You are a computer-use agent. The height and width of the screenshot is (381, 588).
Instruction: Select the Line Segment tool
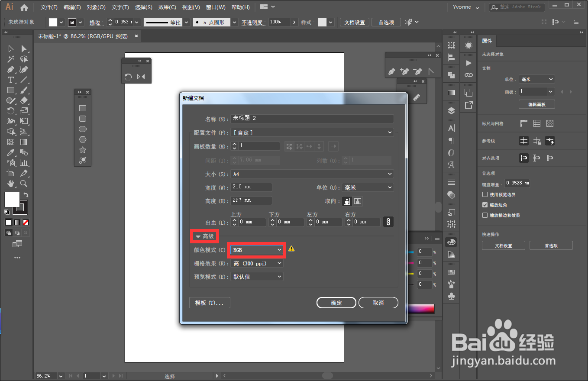[24, 80]
